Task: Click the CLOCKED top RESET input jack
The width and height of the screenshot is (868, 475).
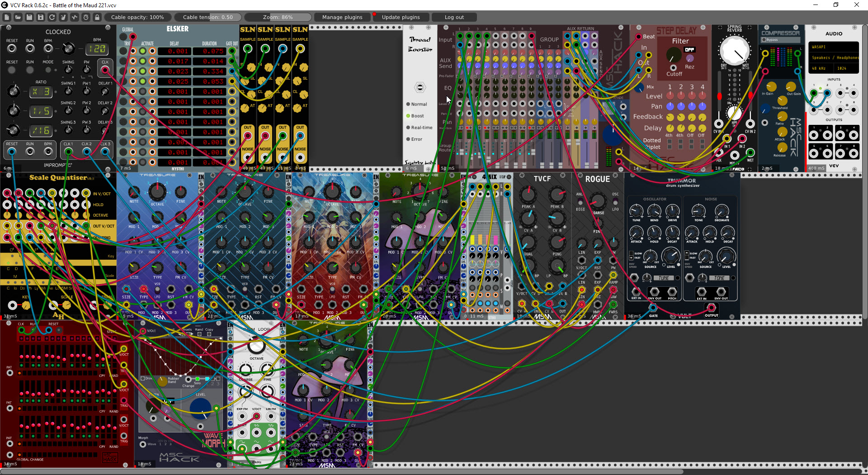Action: pyautogui.click(x=12, y=48)
